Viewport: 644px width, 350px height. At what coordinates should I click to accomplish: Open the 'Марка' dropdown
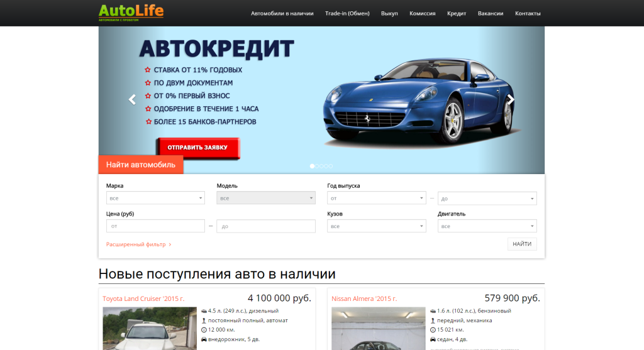tap(155, 198)
